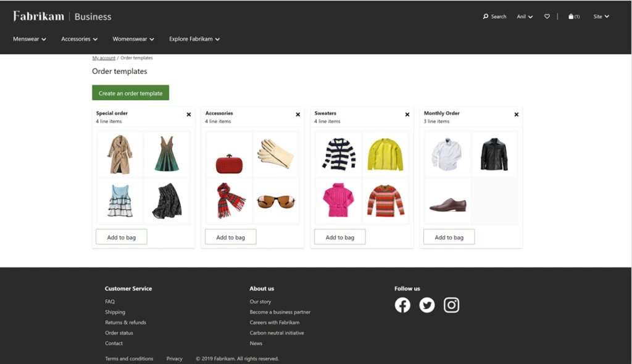
Task: Delete the Accessories order template
Action: point(298,114)
